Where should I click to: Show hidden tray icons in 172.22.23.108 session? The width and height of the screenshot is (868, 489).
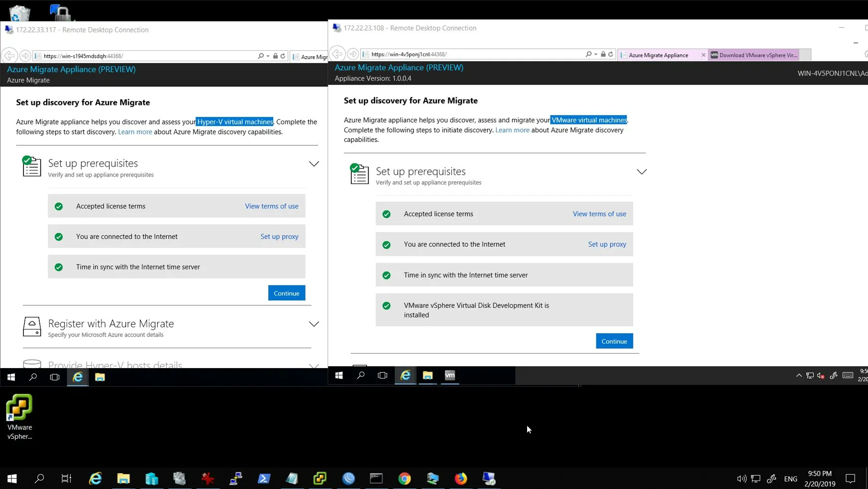point(799,376)
